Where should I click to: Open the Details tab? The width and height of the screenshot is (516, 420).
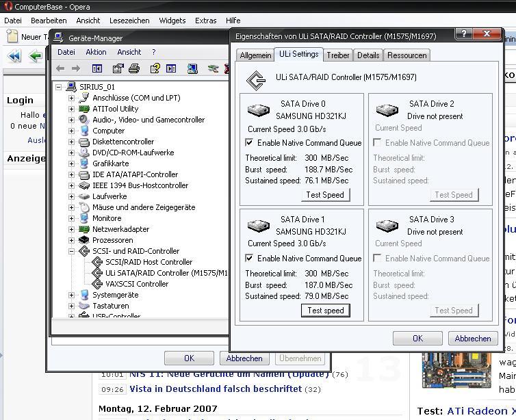[x=368, y=55]
